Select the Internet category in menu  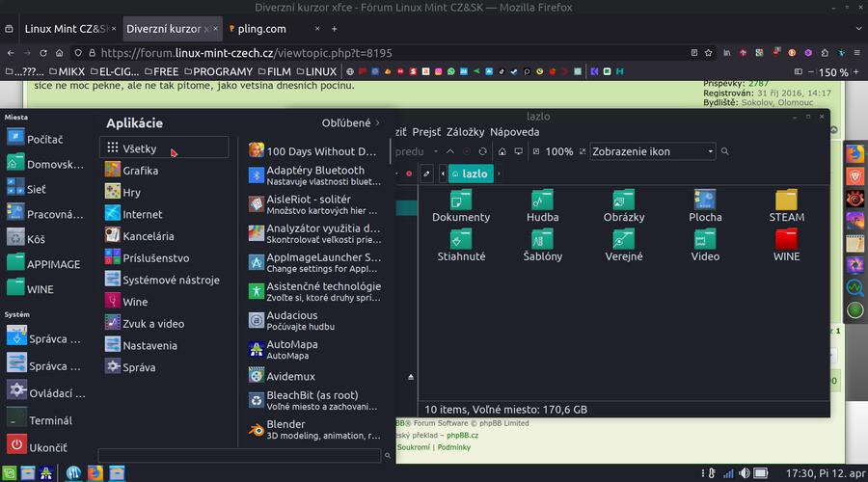coord(143,214)
